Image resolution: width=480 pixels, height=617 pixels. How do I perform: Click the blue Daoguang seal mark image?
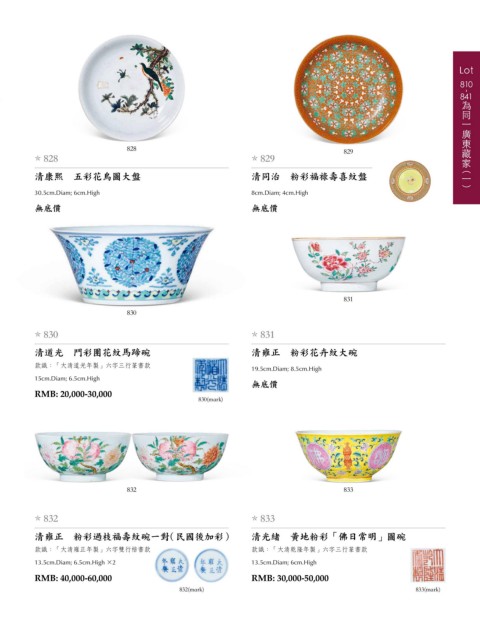pyautogui.click(x=210, y=375)
